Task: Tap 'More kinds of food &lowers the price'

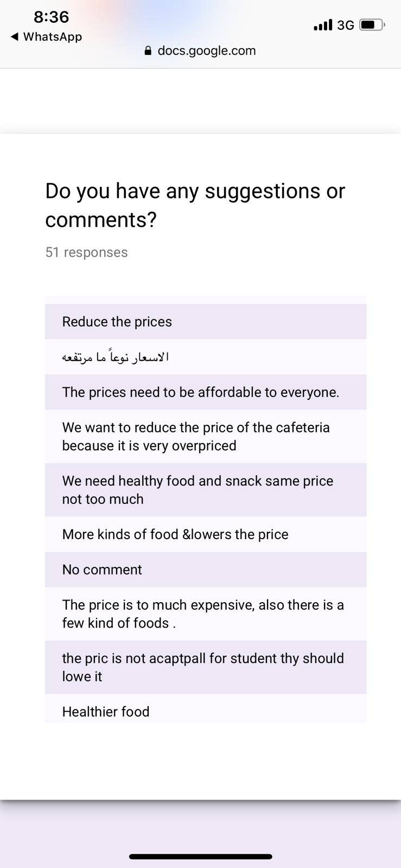Action: [x=206, y=534]
